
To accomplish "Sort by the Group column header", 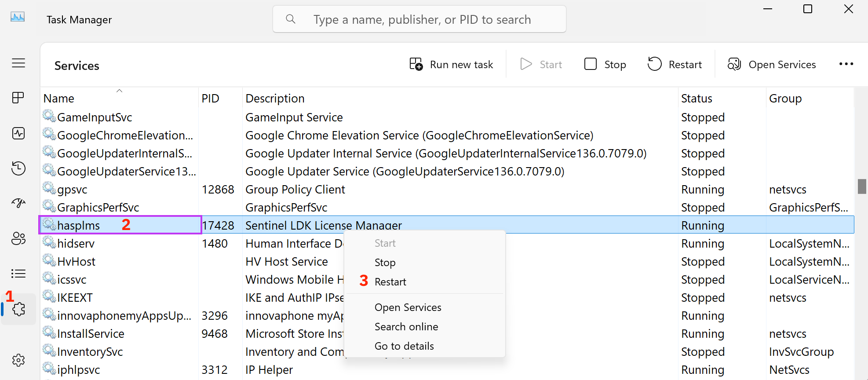I will [810, 98].
